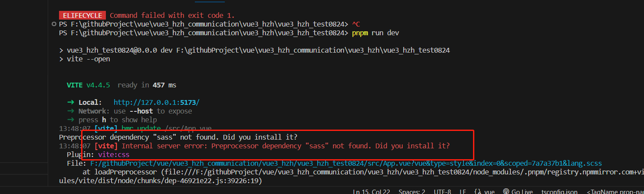644x194 pixels.
Task: Click the pnpm run dev command text
Action: 375,33
